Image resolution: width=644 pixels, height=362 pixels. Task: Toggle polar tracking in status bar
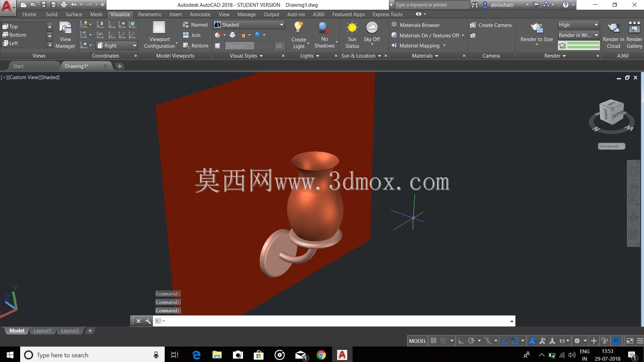471,341
